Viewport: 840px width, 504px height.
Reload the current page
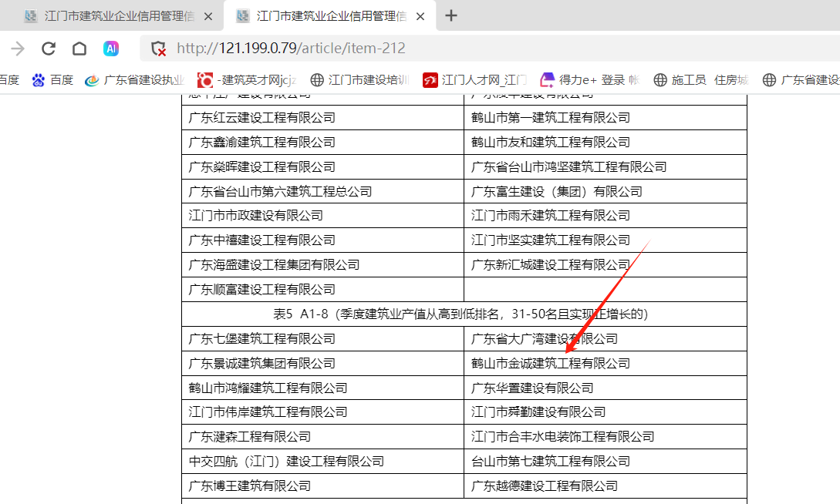49,49
